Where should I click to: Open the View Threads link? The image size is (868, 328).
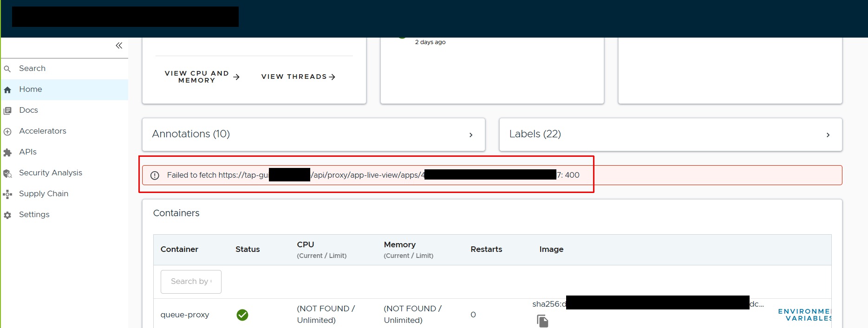point(298,77)
